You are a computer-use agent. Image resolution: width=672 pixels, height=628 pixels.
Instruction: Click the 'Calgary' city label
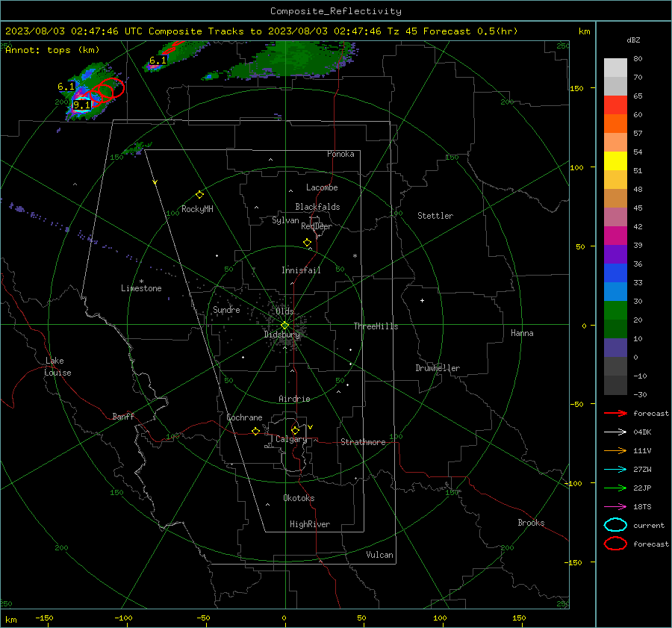click(291, 439)
